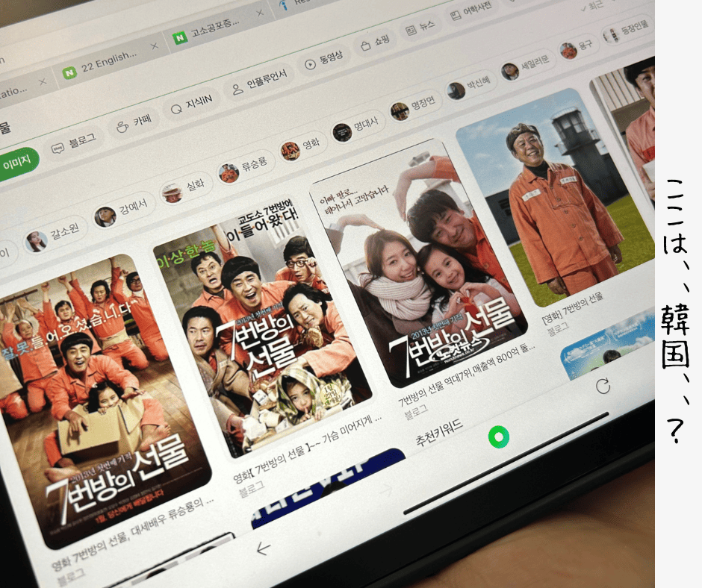The image size is (702, 588).
Task: Tap the green Naver home circle button
Action: tap(498, 437)
